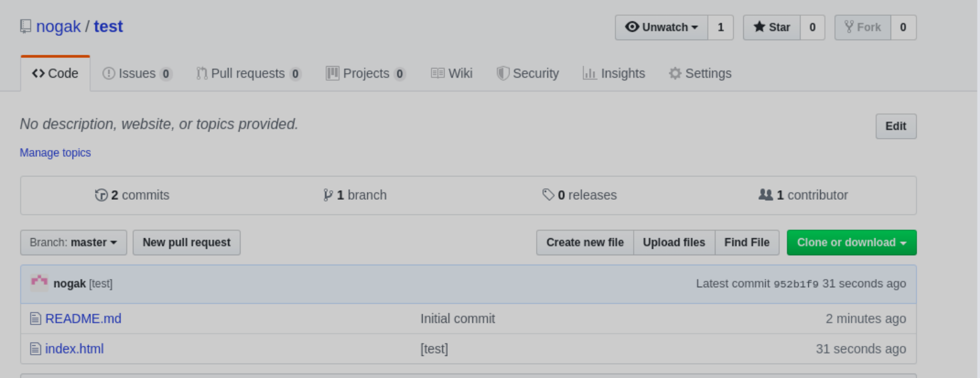This screenshot has height=378, width=980.
Task: Open the [test] message in latest commit bar
Action: (x=101, y=284)
